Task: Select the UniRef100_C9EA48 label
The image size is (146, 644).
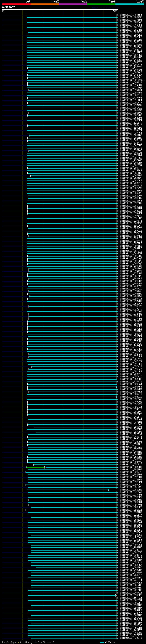Action: coord(131,72)
